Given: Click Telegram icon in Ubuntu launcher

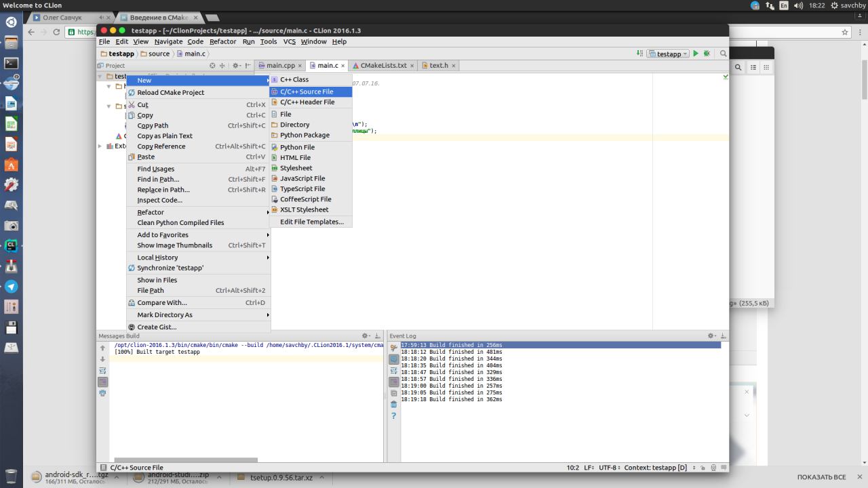Looking at the screenshot, I should click(x=11, y=287).
